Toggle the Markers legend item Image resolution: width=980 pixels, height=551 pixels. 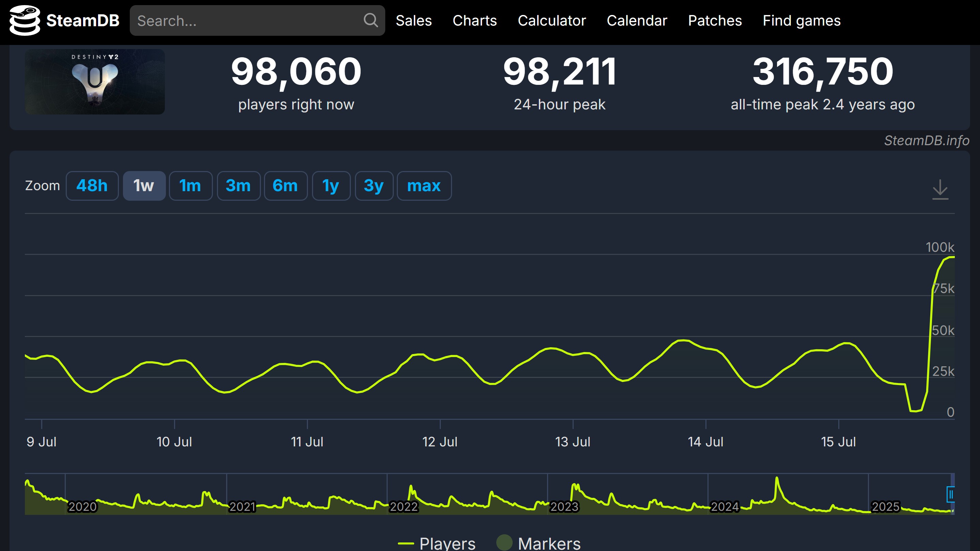click(x=538, y=543)
